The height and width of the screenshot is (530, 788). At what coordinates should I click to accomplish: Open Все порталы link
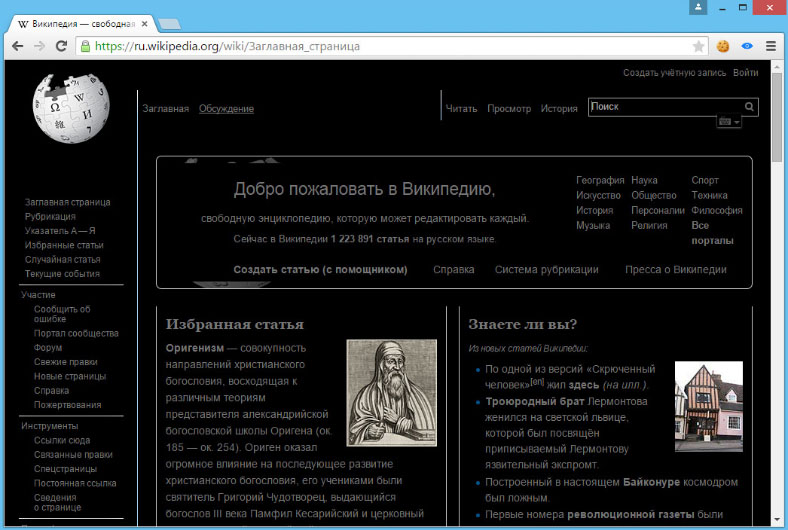click(713, 233)
